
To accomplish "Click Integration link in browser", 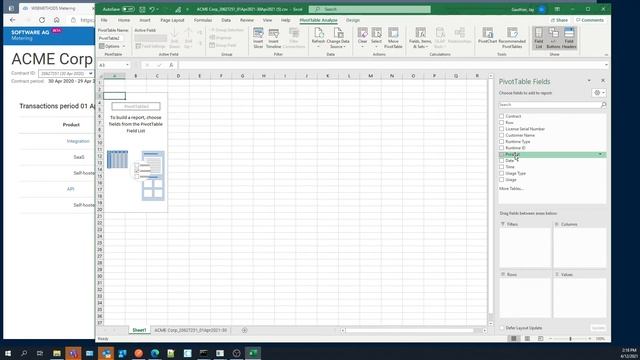I will (78, 141).
